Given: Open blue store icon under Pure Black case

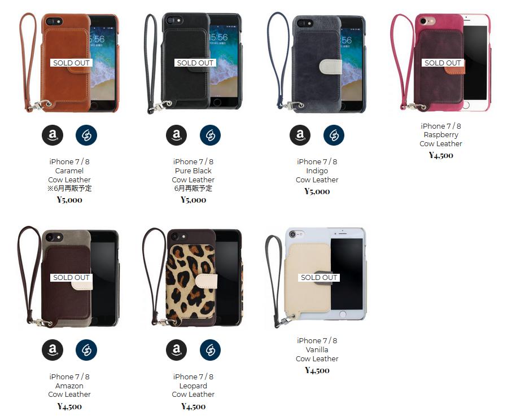Looking at the screenshot, I should [210, 135].
